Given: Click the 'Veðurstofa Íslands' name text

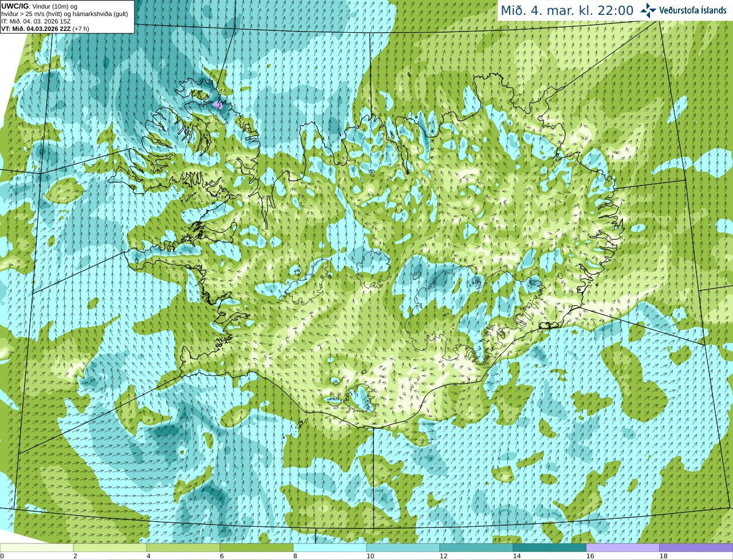Looking at the screenshot, I should (x=693, y=10).
